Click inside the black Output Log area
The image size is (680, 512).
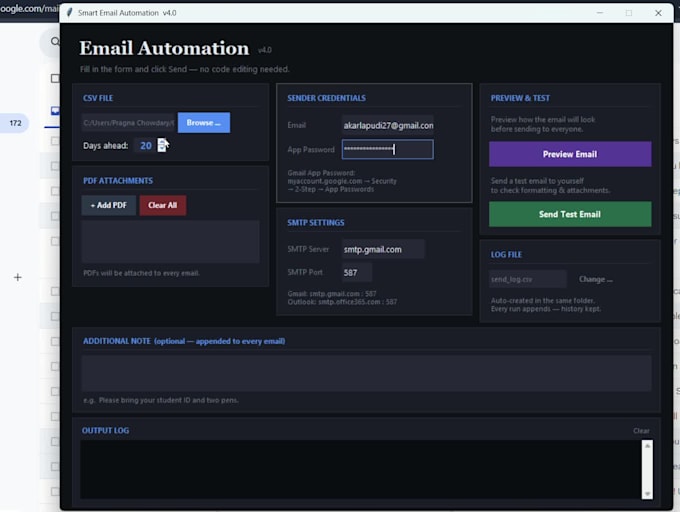pos(360,470)
